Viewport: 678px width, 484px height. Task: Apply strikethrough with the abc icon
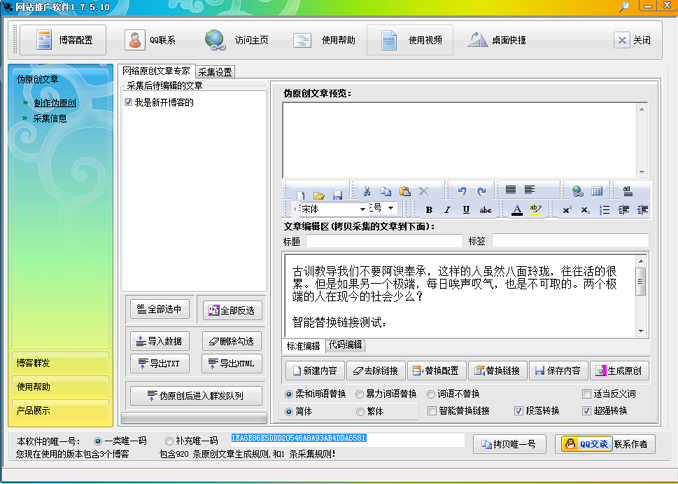click(485, 210)
